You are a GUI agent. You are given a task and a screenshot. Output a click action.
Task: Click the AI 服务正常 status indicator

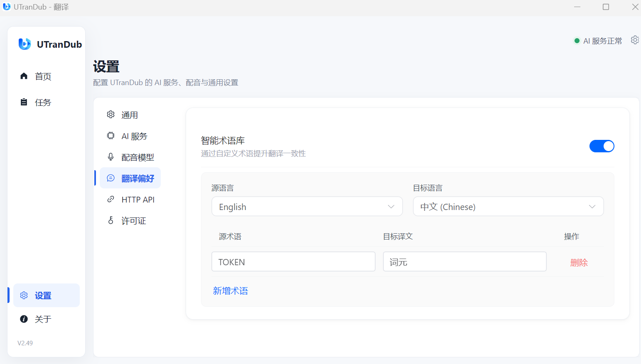click(598, 41)
